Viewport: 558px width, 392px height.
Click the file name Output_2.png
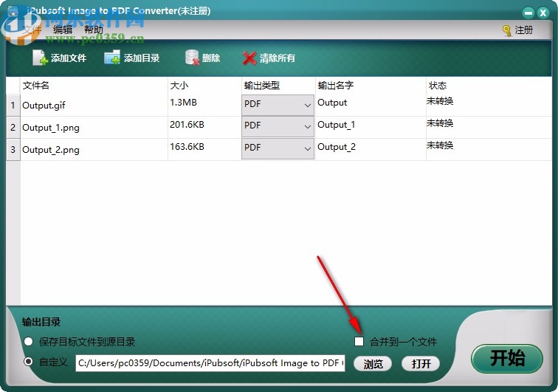click(x=51, y=150)
